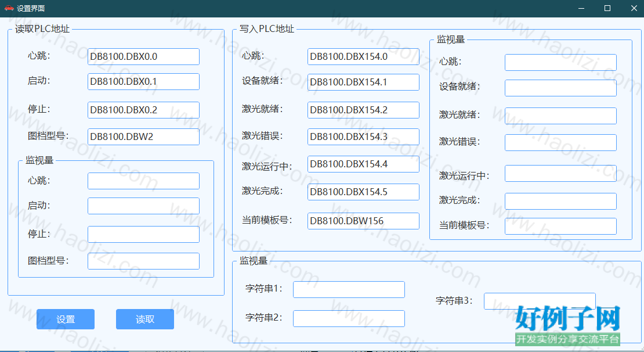Viewport: 644px width, 352px height.
Task: Edit 设备就绪 address DB8100.DBX154.1
Action: pyautogui.click(x=363, y=82)
